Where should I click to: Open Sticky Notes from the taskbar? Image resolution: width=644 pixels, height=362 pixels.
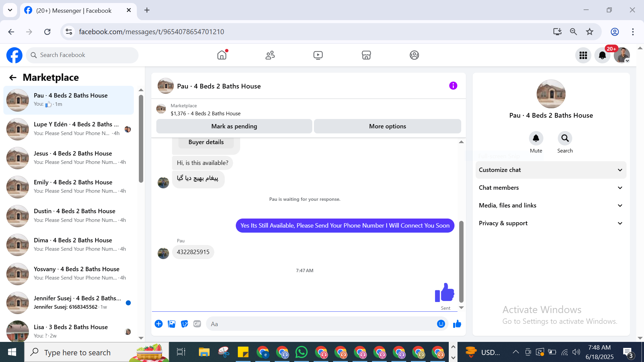(243, 352)
